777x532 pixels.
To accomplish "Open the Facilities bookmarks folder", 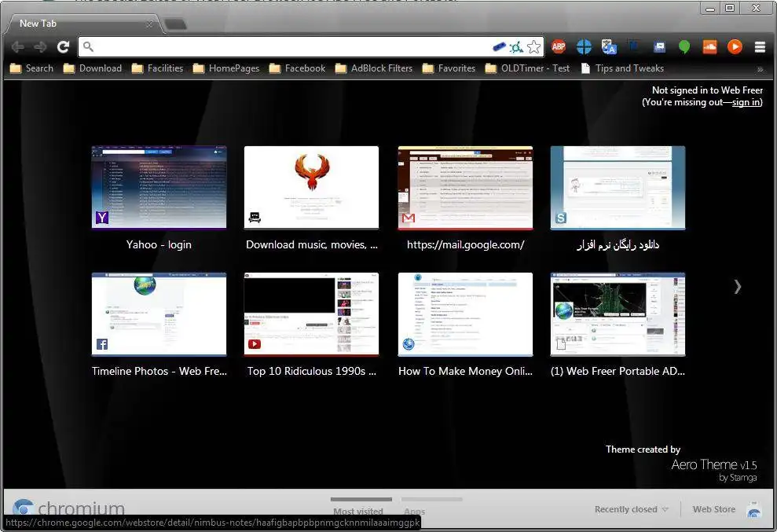I will click(x=158, y=68).
